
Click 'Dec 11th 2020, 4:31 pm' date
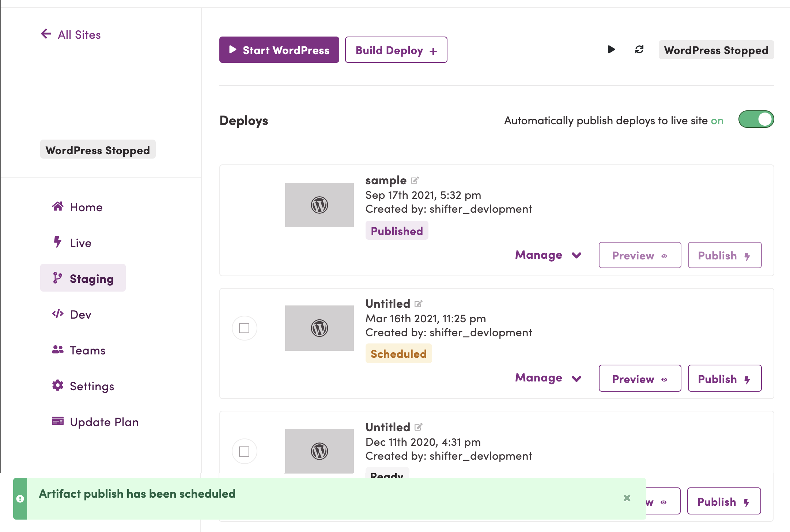(x=423, y=442)
